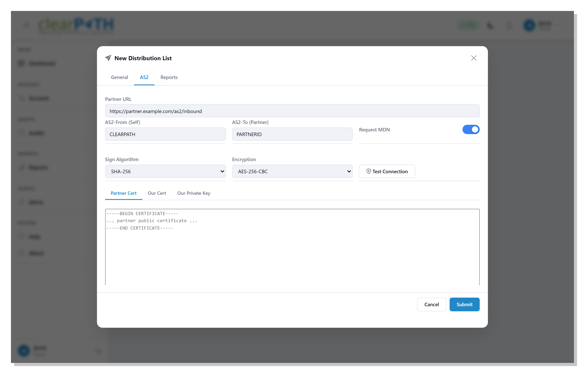
Task: Click the AS2-To (Partner) field
Action: tap(292, 134)
